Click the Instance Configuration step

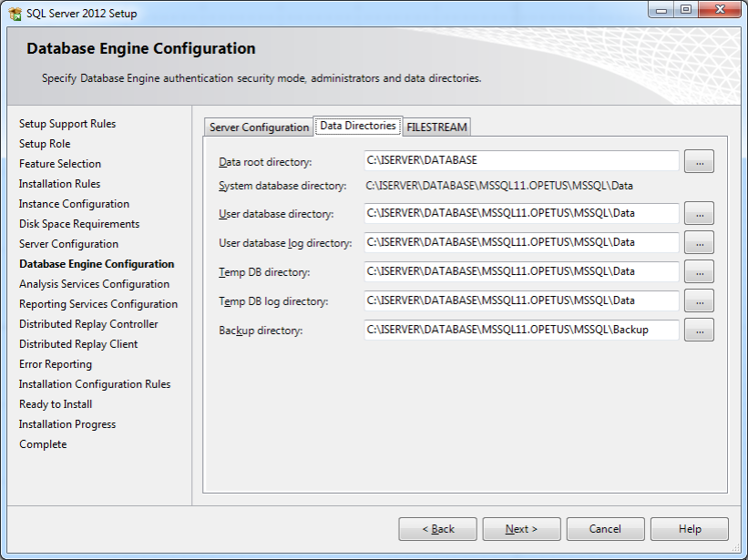pos(74,204)
